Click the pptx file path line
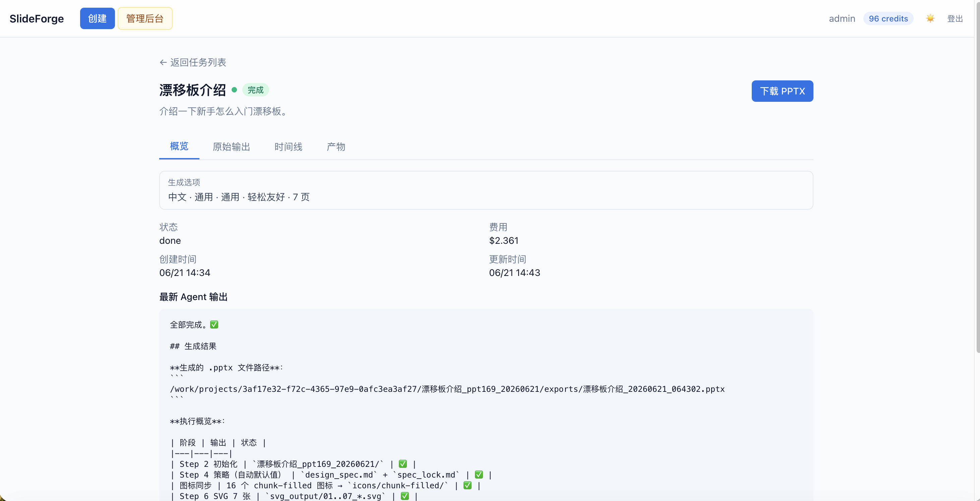Viewport: 980px width, 501px height. (447, 389)
